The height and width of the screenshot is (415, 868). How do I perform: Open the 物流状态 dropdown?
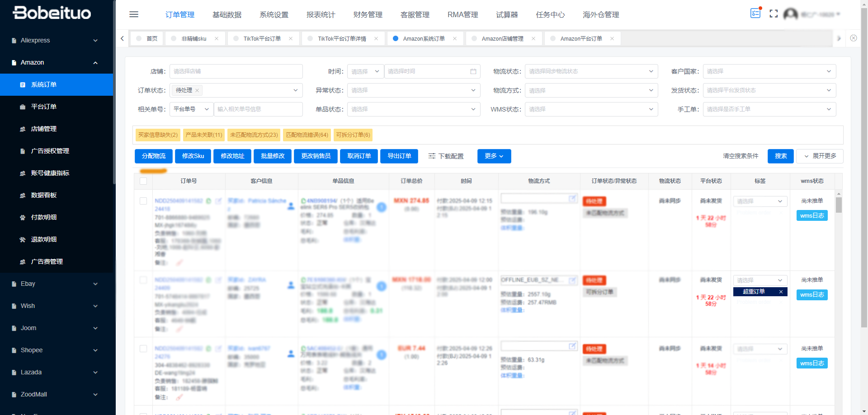click(591, 71)
